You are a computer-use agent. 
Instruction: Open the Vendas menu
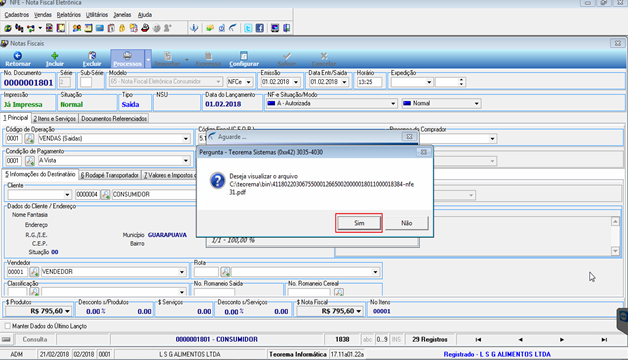(43, 15)
